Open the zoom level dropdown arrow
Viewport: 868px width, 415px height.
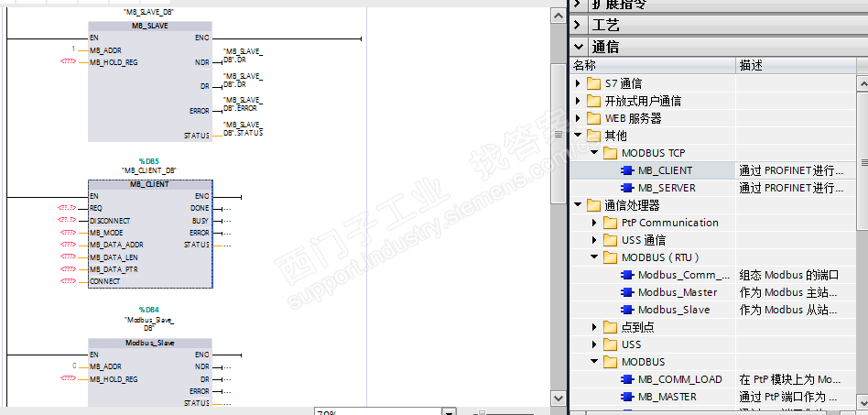[450, 411]
